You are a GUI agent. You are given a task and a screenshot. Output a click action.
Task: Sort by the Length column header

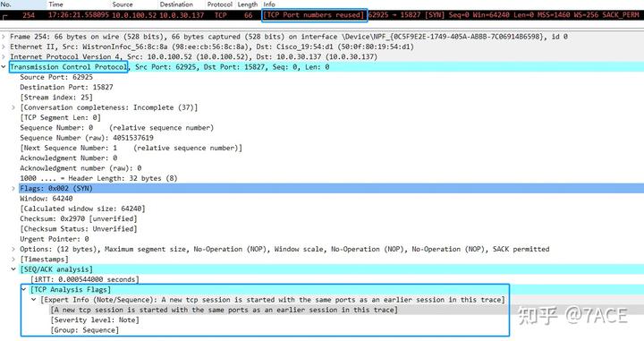tap(248, 4)
